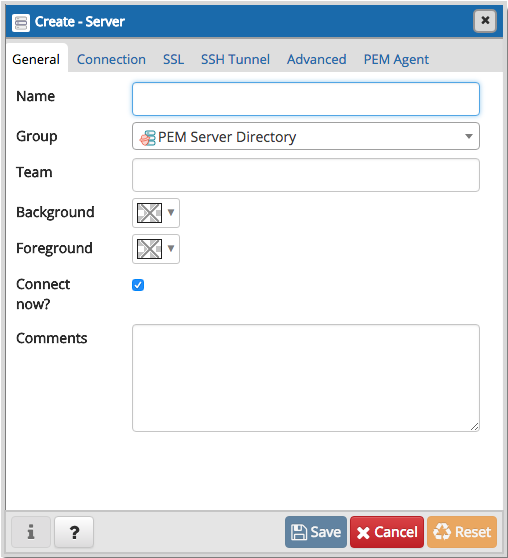Click the Background color swatch
The image size is (508, 558).
[x=150, y=213]
